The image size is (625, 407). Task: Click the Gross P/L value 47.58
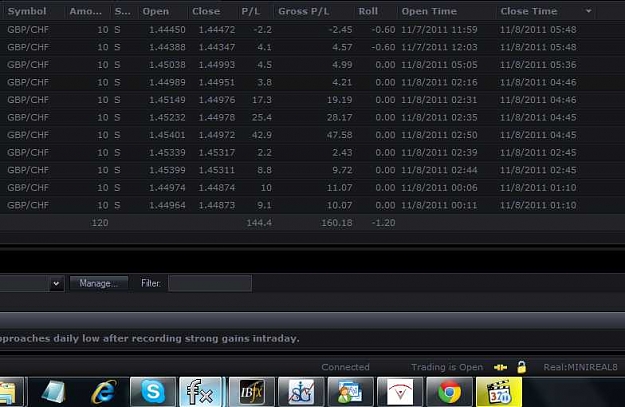tap(340, 135)
